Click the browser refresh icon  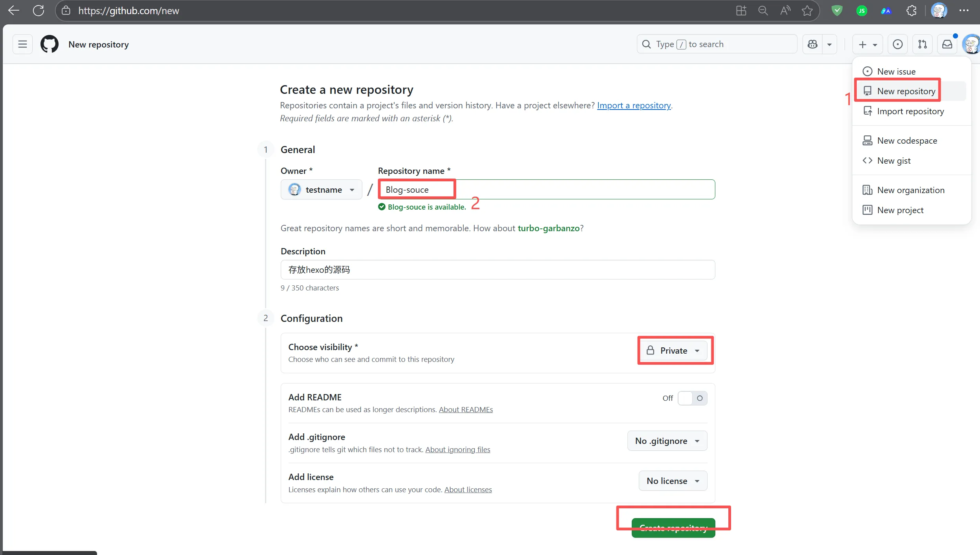coord(38,11)
